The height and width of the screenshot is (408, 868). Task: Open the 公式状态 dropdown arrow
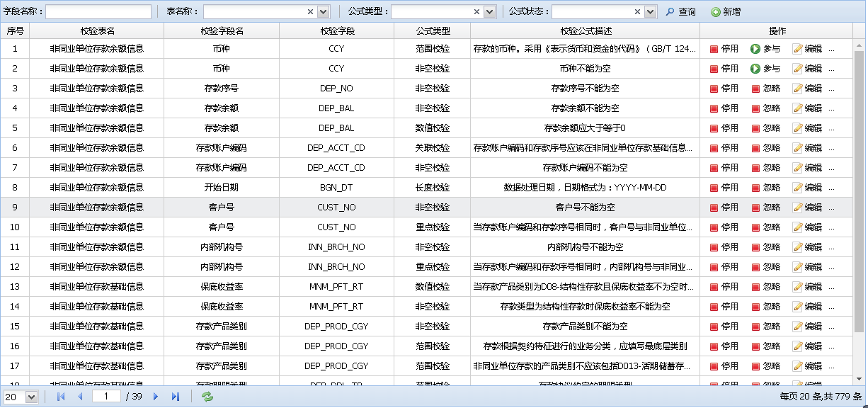point(651,12)
